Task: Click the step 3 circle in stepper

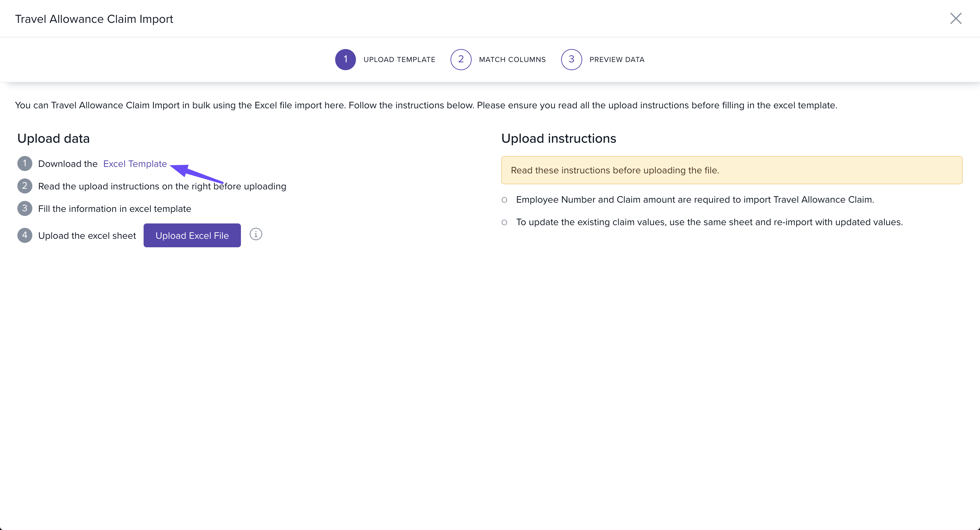Action: coord(571,59)
